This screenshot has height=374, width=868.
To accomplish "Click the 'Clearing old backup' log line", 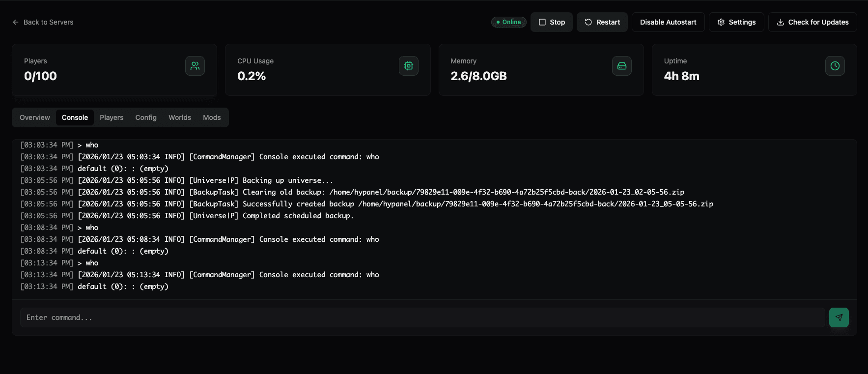I will [352, 192].
